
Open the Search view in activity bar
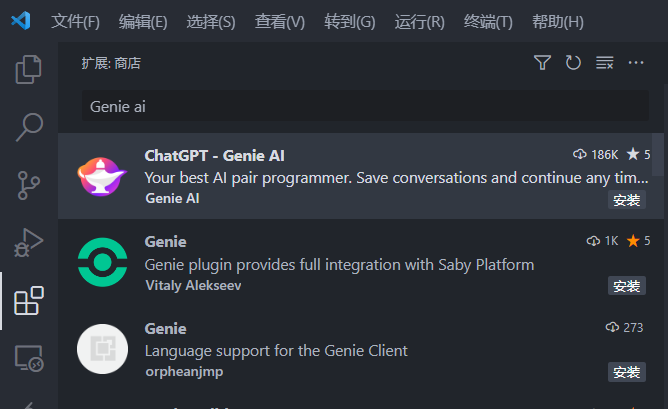click(x=29, y=127)
